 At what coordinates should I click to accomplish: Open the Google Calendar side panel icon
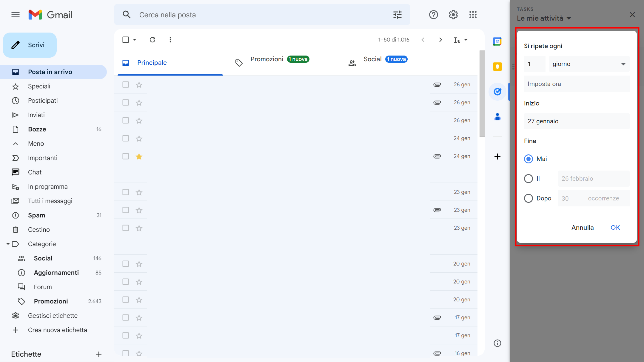pos(497,42)
